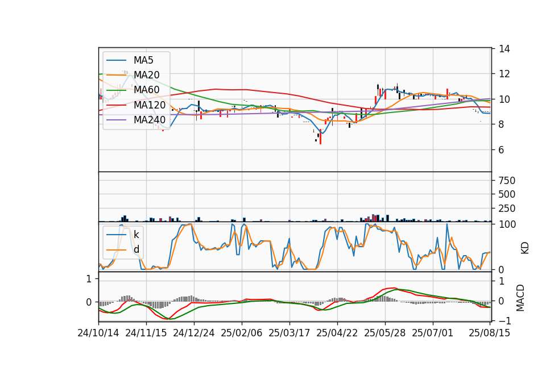Click the 25/02/06 date tick label
This screenshot has width=546, height=392.
[241, 333]
